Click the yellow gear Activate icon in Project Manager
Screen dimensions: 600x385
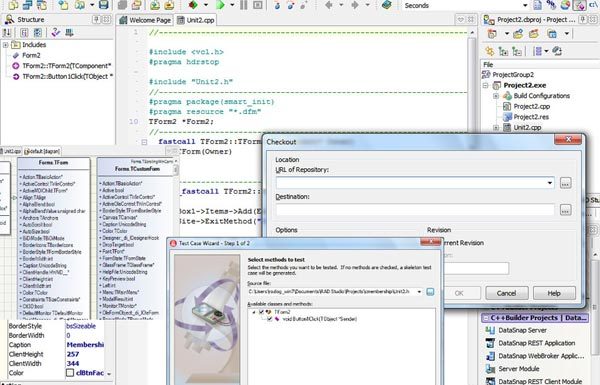pyautogui.click(x=489, y=51)
